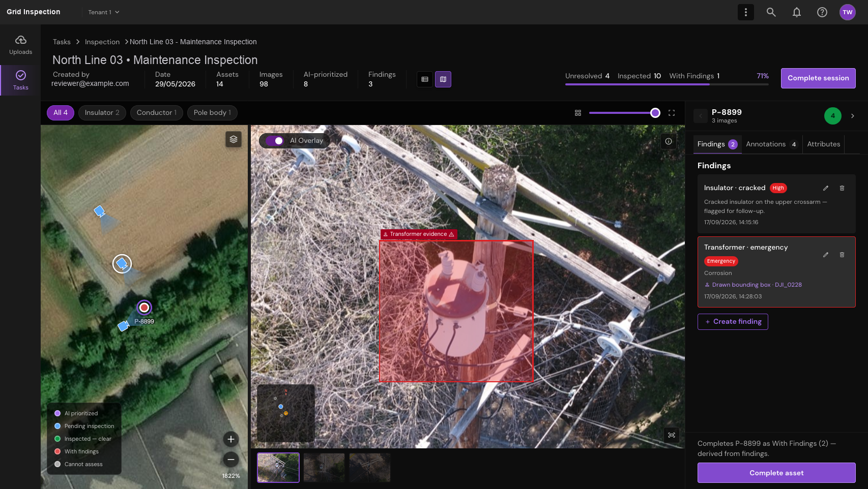This screenshot has width=868, height=489.
Task: Switch to the Findings tab
Action: pos(717,144)
